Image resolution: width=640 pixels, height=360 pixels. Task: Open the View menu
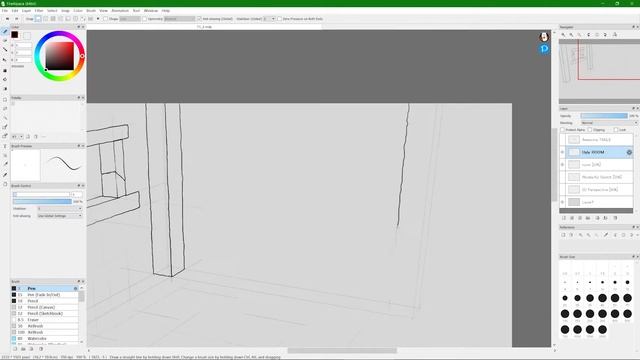coord(103,11)
